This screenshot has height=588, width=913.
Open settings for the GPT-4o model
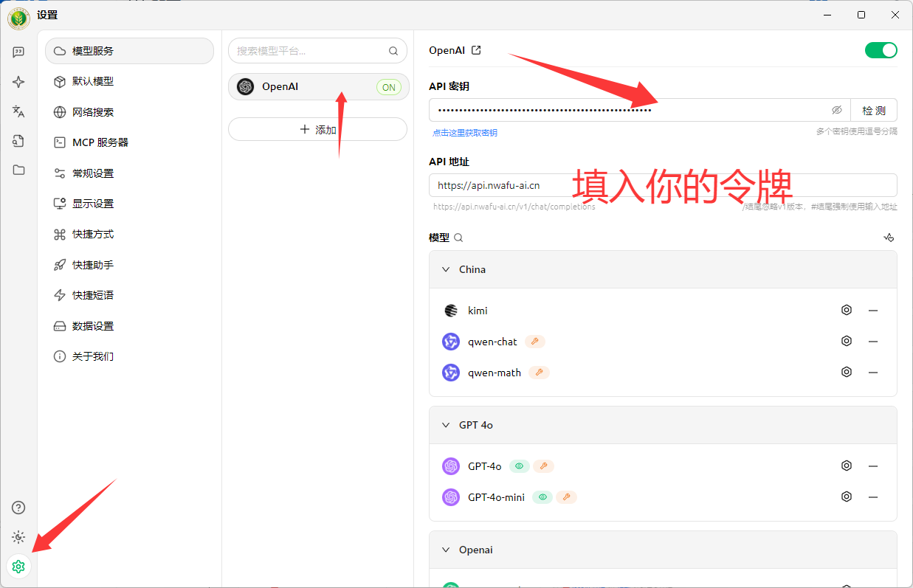pos(847,466)
